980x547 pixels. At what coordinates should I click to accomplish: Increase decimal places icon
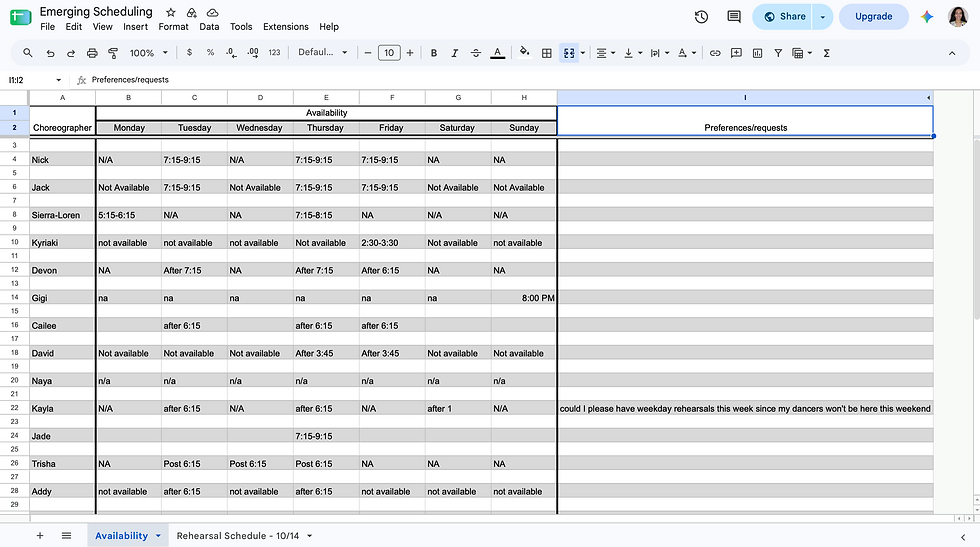coord(253,53)
